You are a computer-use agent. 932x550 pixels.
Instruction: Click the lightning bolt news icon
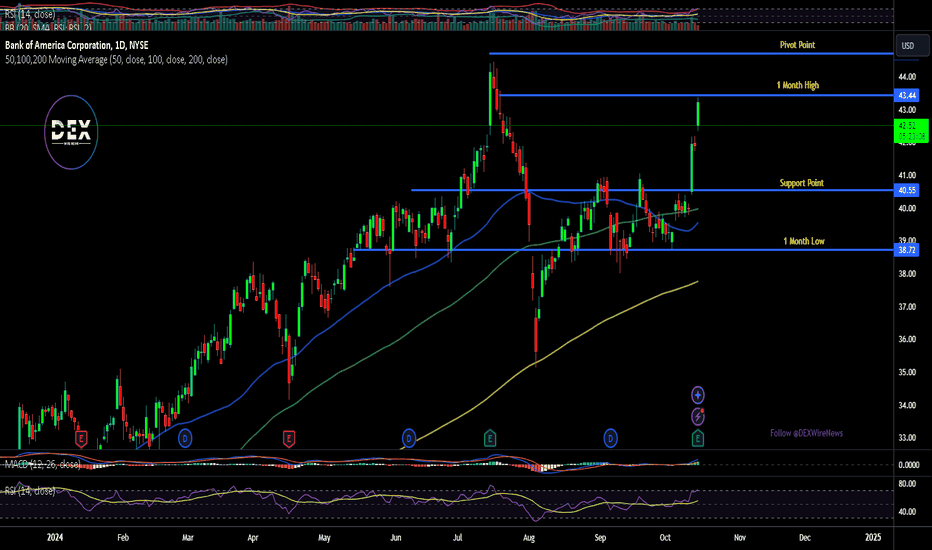point(698,416)
